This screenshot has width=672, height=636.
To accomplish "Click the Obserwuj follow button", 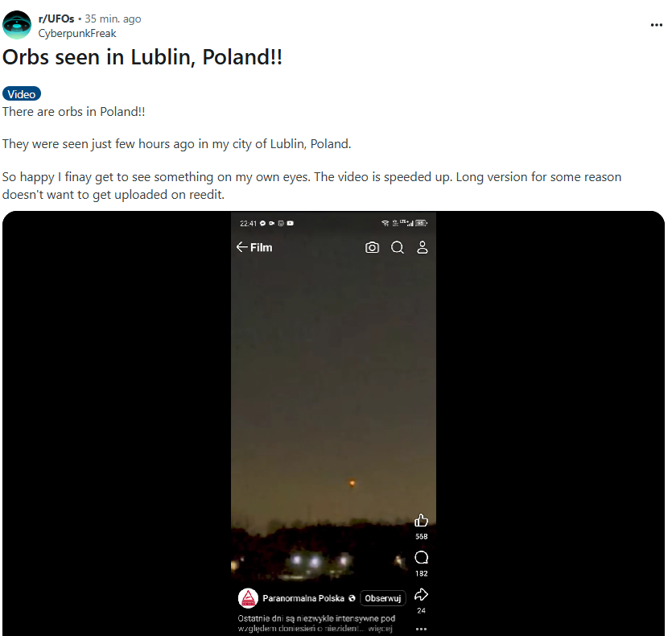I will pyautogui.click(x=383, y=598).
